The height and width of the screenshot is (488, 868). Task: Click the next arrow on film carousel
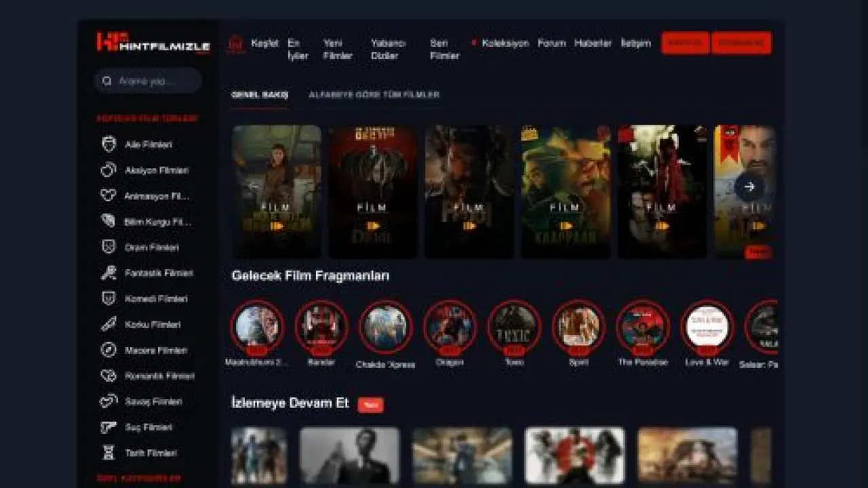coord(749,187)
